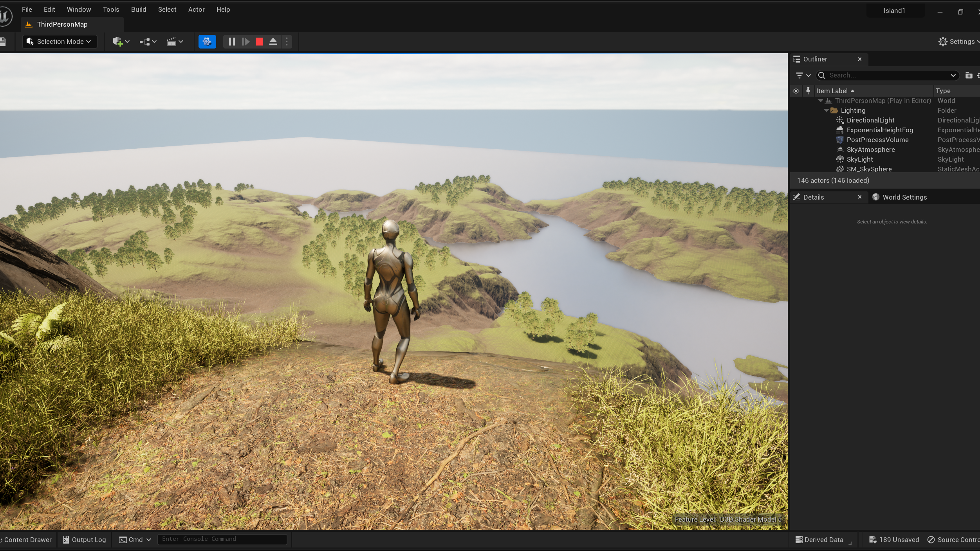Collapse the Lighting folder
This screenshot has height=551, width=980.
tap(827, 110)
